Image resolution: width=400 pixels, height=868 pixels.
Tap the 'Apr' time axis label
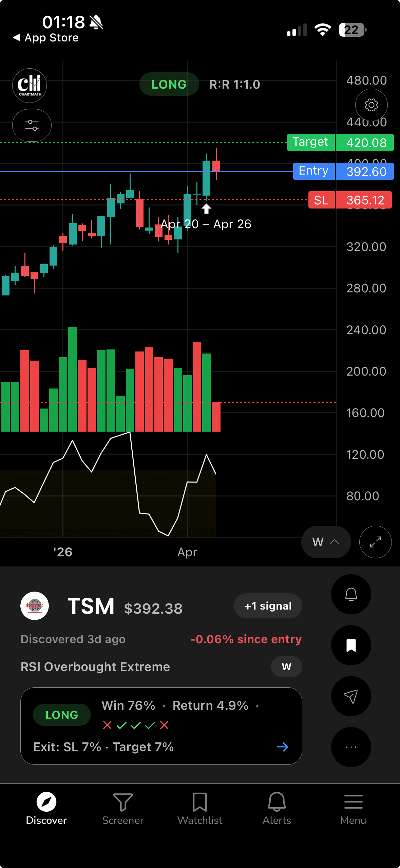pyautogui.click(x=187, y=552)
